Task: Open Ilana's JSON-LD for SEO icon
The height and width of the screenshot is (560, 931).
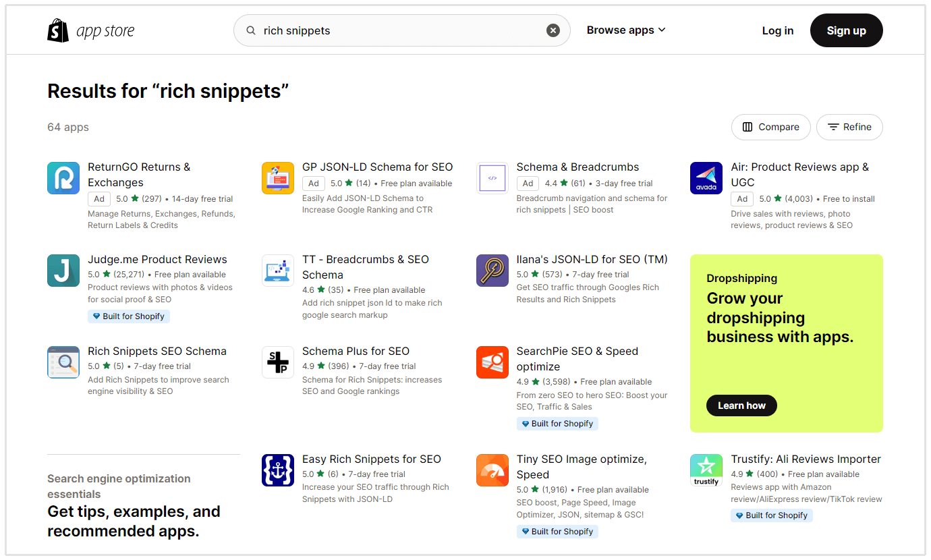Action: click(x=492, y=271)
